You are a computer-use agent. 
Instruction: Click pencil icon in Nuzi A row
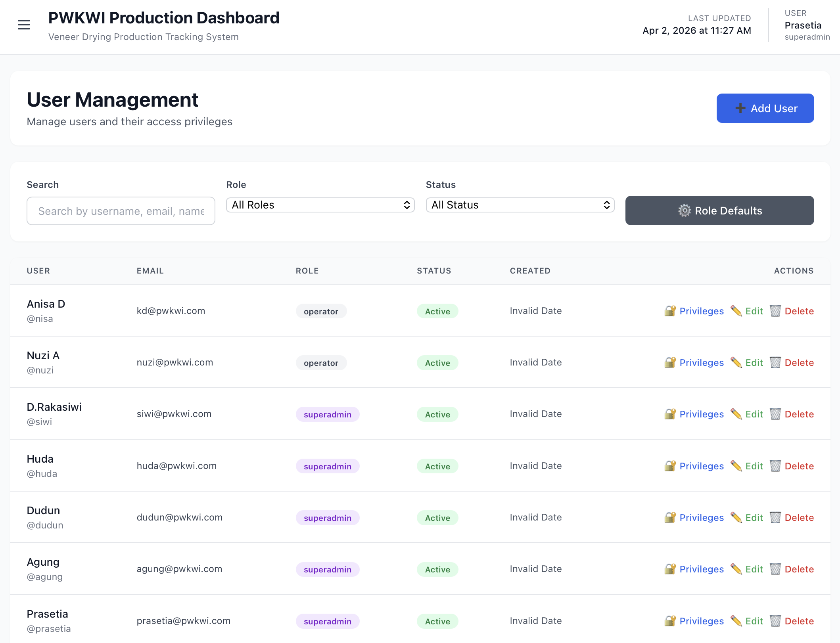pos(736,363)
